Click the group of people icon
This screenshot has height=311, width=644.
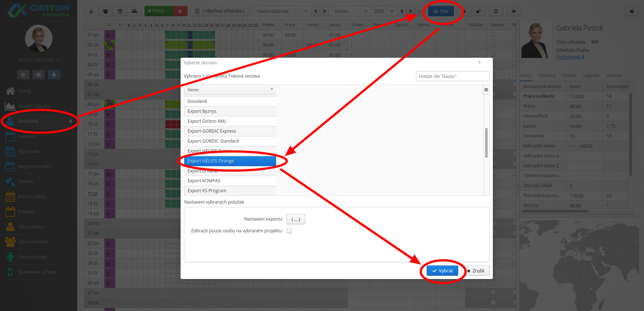106,11
